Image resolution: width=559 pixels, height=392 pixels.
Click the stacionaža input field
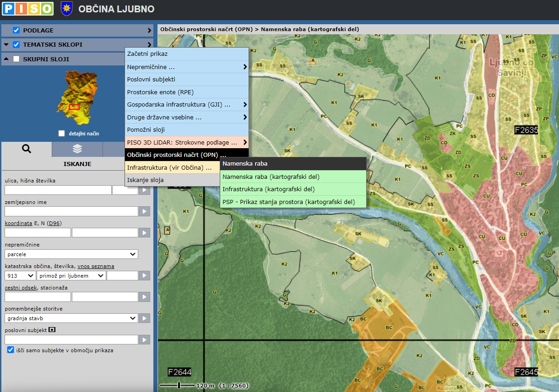coord(105,297)
